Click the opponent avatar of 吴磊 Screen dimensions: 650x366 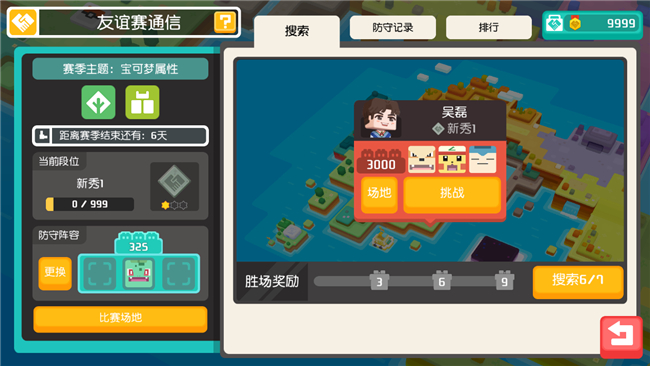coord(381,118)
